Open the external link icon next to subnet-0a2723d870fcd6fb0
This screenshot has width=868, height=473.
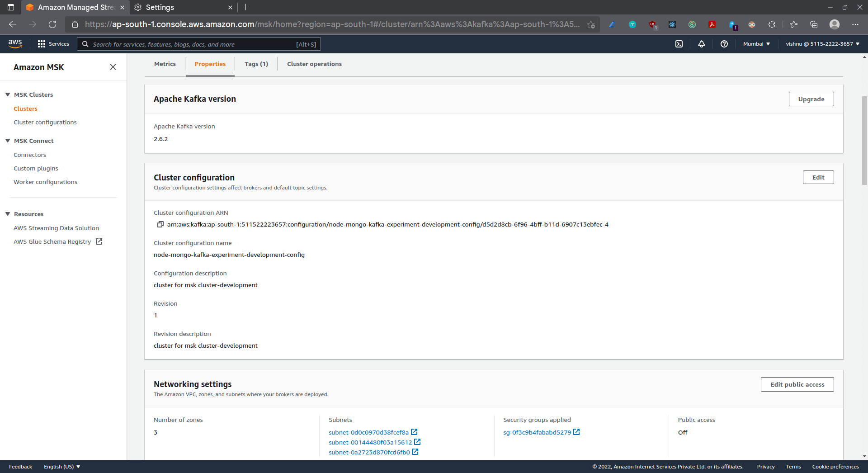[x=415, y=452]
